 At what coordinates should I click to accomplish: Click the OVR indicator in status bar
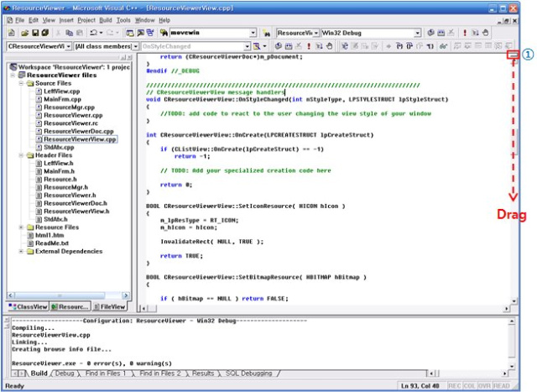484,386
